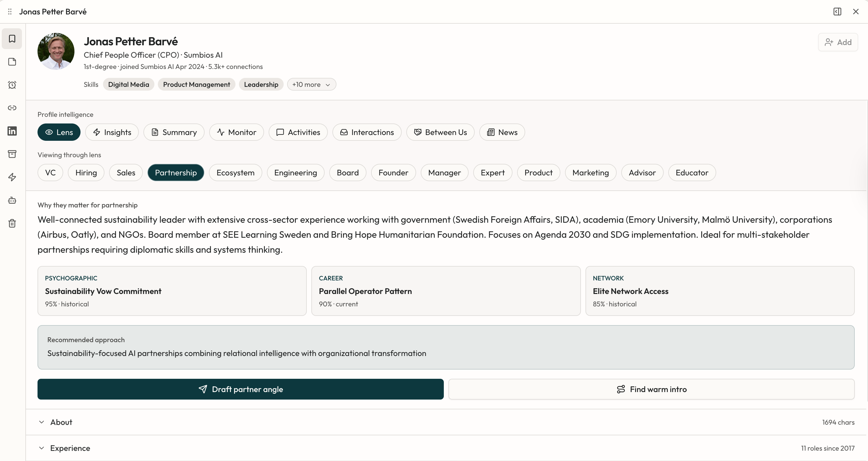Select the Manager lens

tap(444, 173)
